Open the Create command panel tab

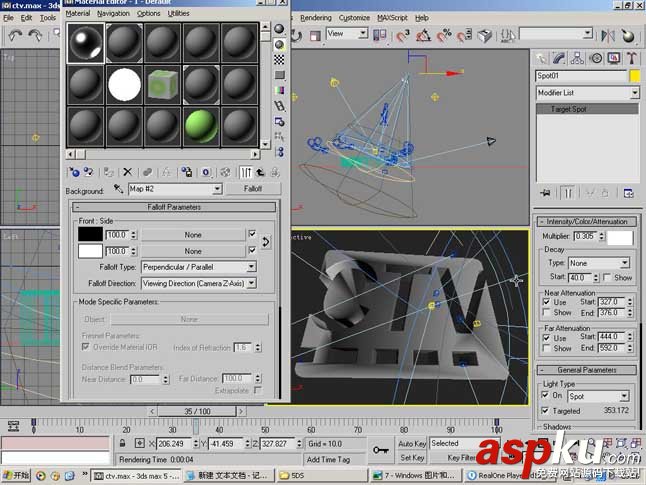(542, 59)
